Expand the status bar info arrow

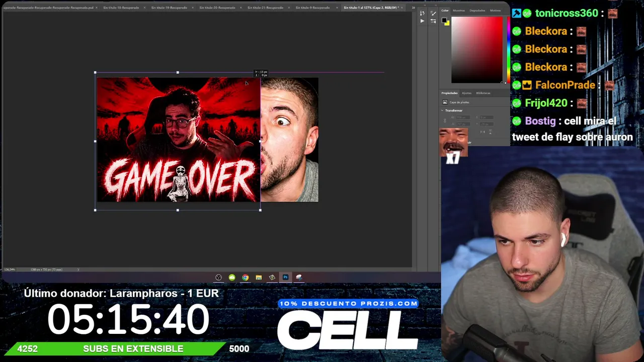(x=78, y=269)
